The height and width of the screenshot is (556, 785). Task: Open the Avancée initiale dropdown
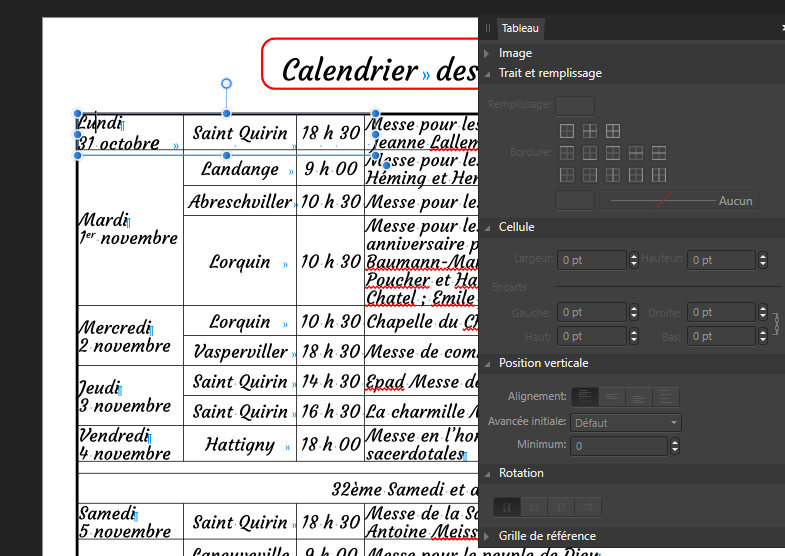(625, 423)
